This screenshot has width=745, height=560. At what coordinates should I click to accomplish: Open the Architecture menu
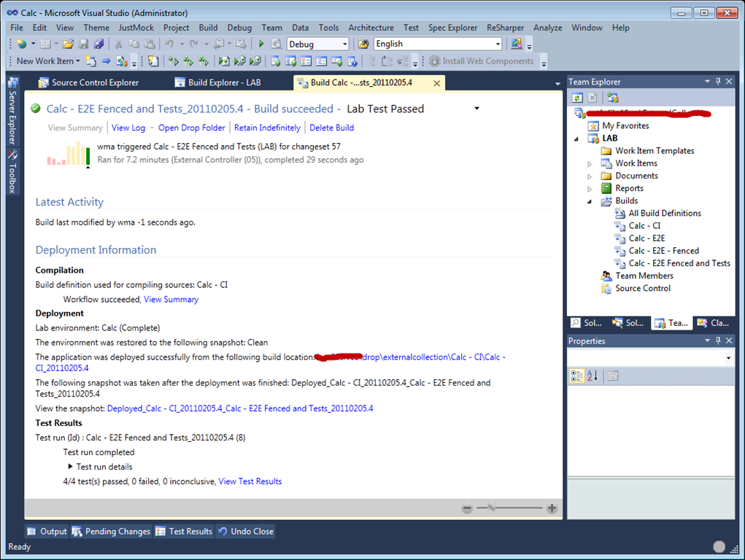coord(371,28)
